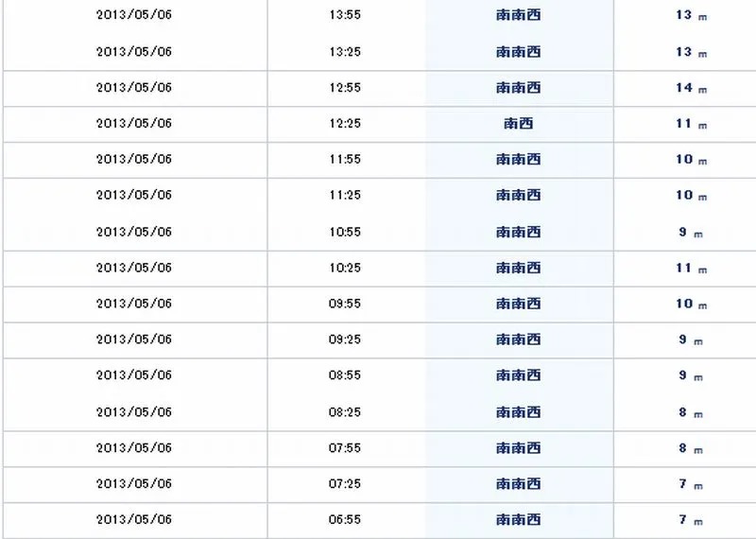Select 南南西 in the 07:55 row
756x539 pixels.
click(x=519, y=448)
